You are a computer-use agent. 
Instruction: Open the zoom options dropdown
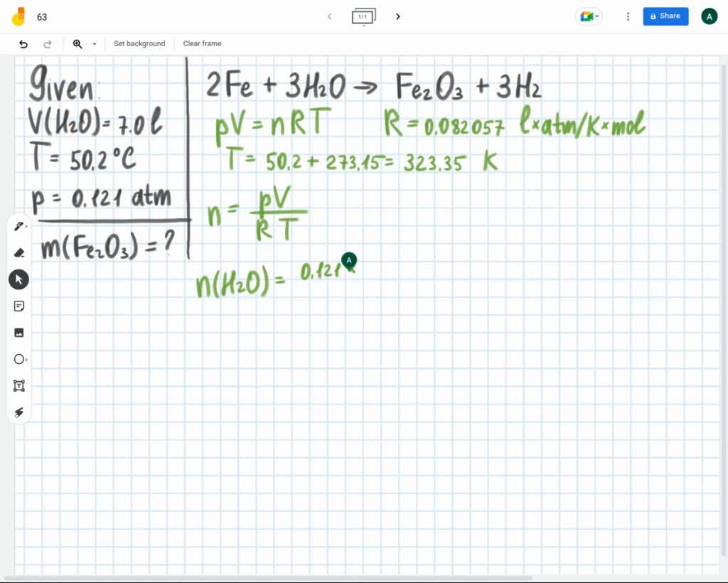(95, 43)
